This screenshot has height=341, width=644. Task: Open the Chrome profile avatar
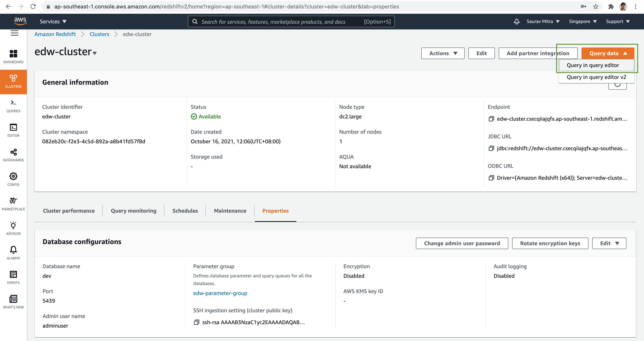click(623, 7)
